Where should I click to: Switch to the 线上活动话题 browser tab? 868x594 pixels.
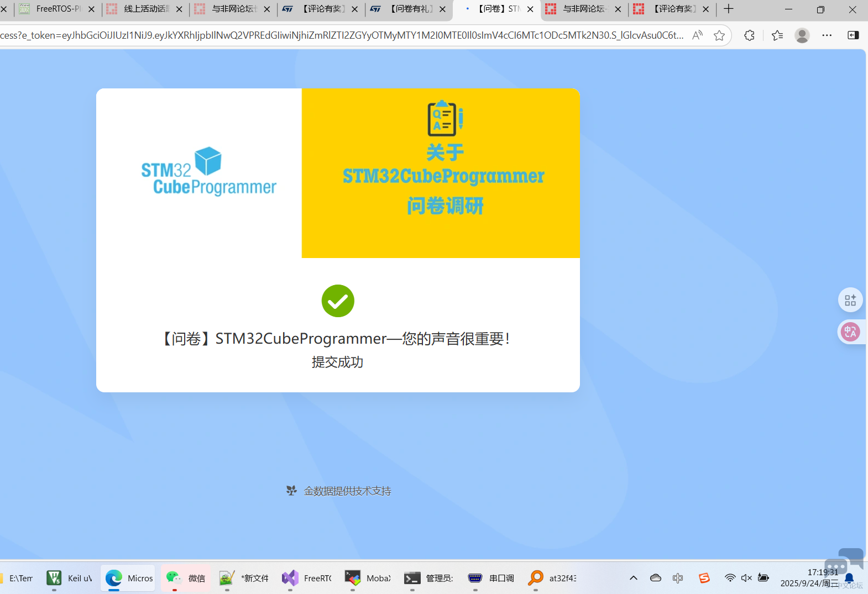pyautogui.click(x=145, y=9)
